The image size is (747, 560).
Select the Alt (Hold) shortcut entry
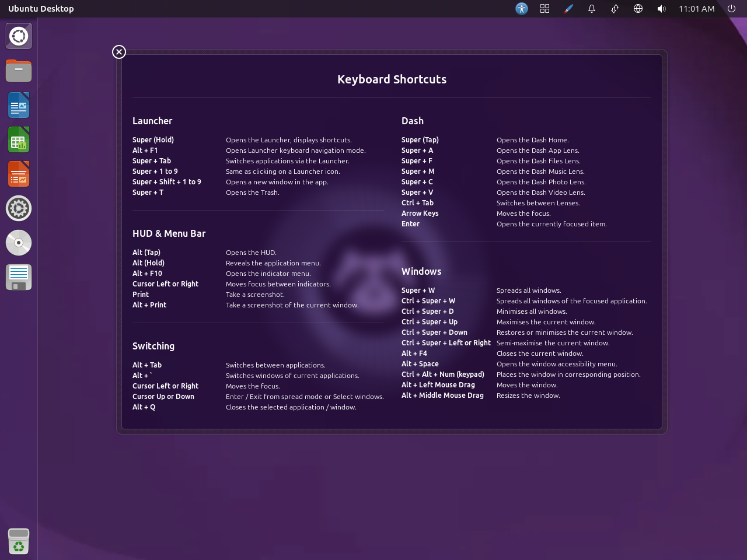point(148,263)
